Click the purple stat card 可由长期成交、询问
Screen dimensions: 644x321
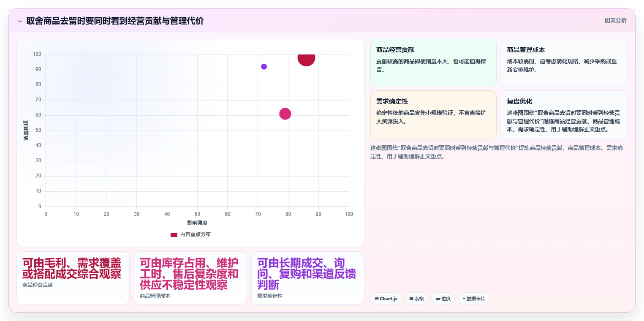click(307, 278)
